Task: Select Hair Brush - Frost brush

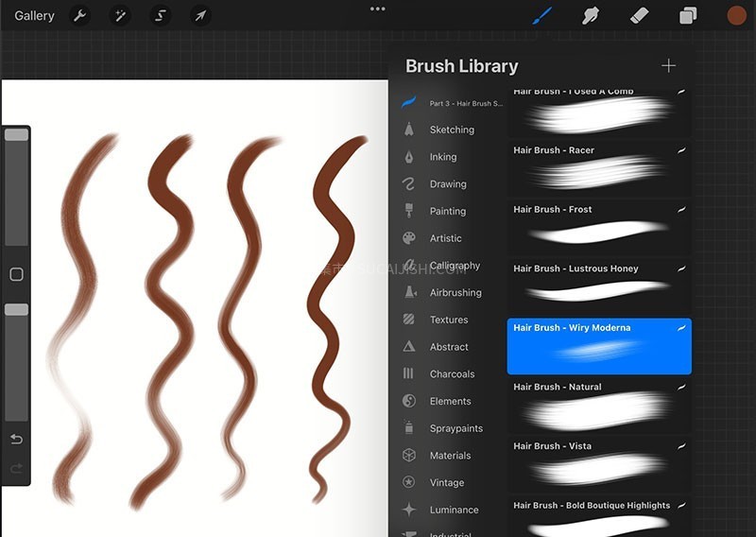Action: (599, 228)
